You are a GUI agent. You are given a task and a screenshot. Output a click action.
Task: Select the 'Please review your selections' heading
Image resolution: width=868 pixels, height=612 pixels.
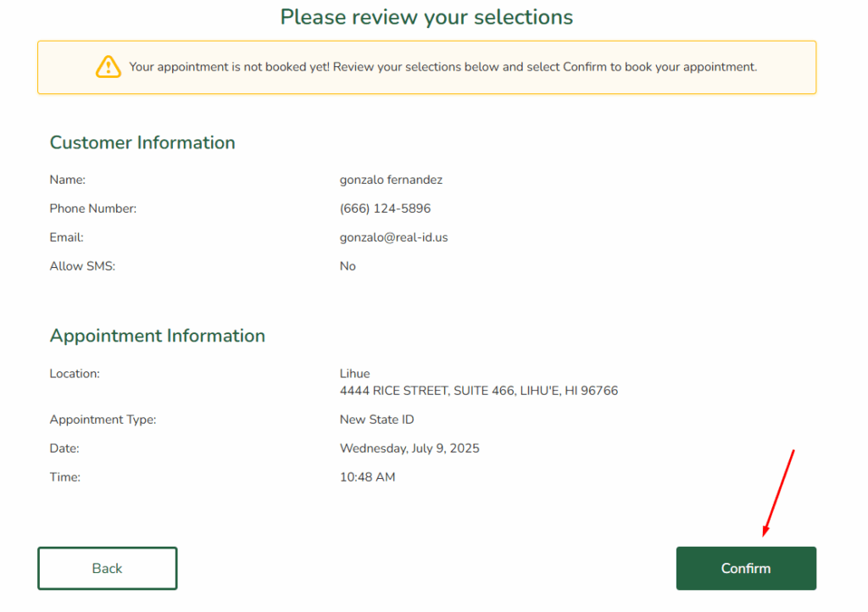click(426, 17)
